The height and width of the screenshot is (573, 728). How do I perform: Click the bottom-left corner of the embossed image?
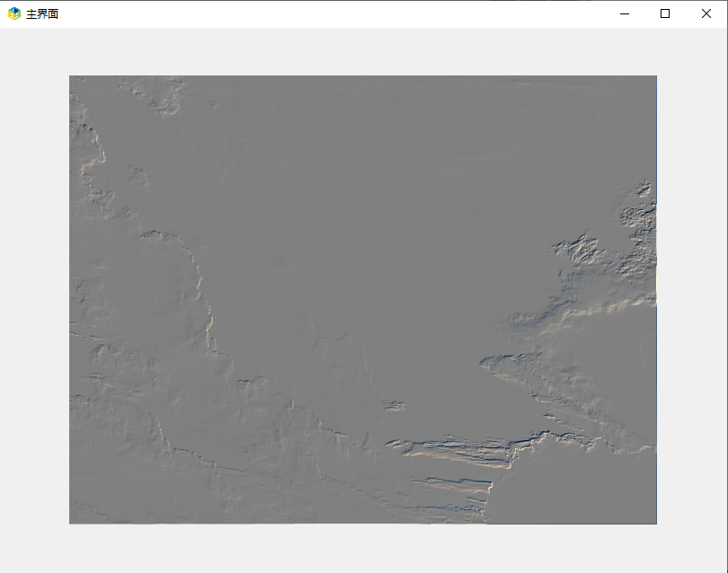point(72,521)
